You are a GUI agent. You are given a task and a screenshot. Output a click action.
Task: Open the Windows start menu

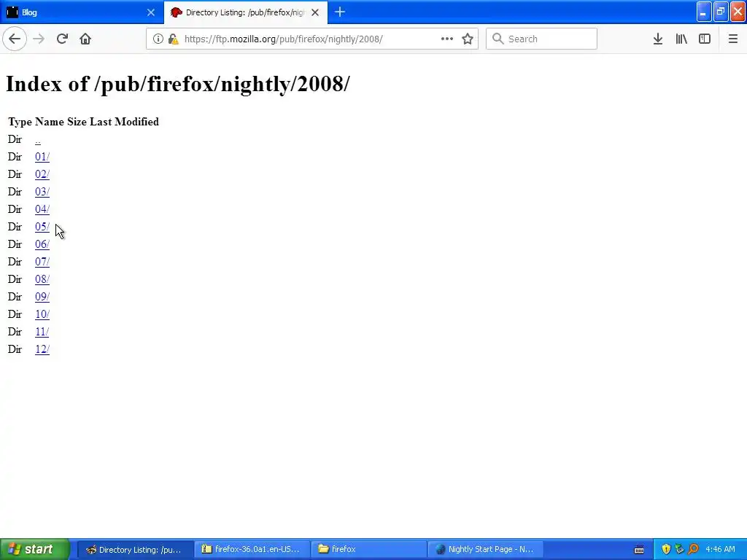(x=35, y=549)
